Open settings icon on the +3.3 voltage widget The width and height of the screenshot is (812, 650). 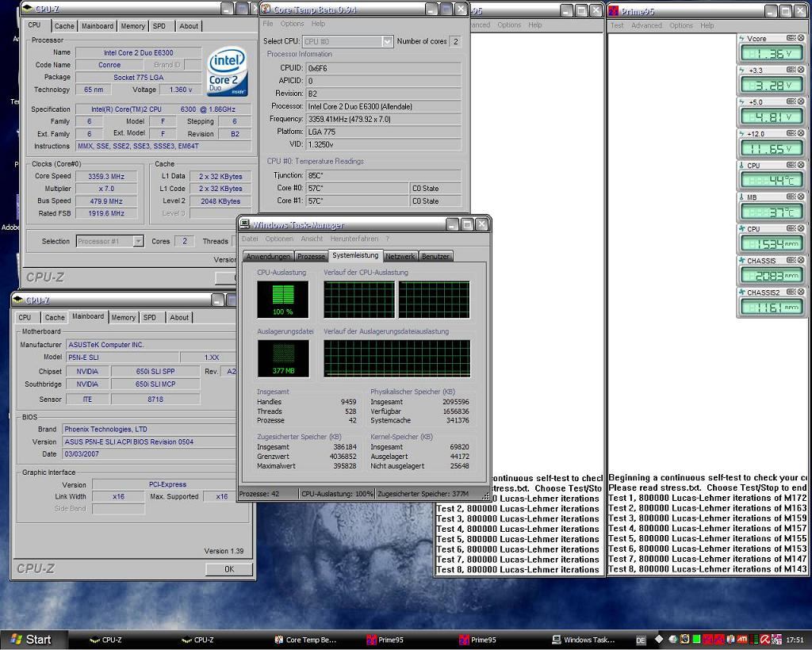tap(791, 70)
